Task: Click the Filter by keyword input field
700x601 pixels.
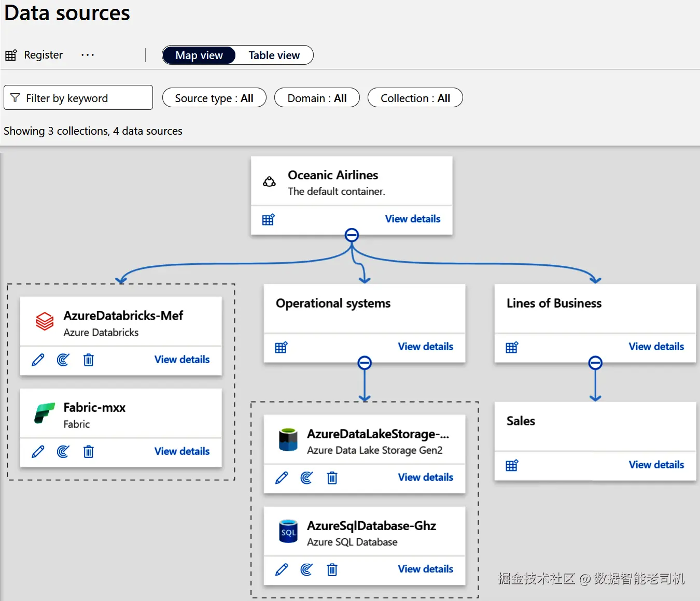Action: pos(78,97)
